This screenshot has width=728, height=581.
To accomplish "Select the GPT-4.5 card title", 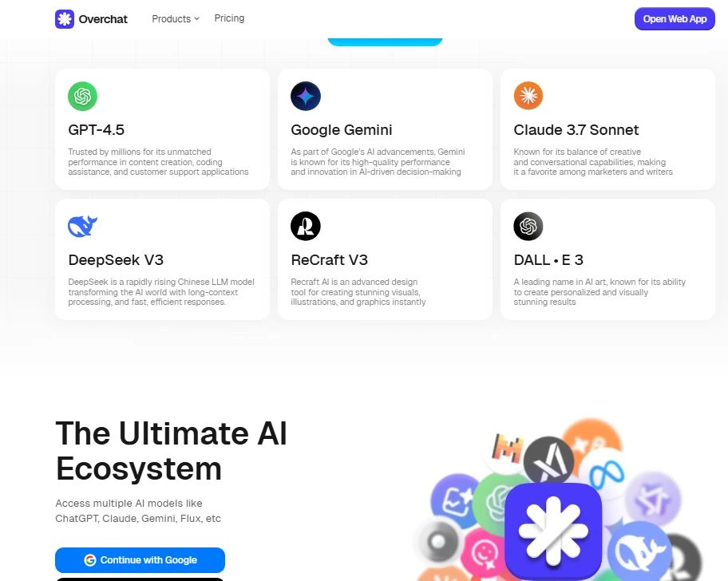I will (x=96, y=129).
